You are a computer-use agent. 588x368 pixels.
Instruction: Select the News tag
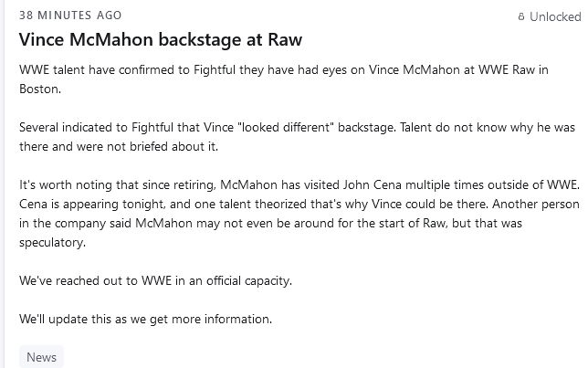point(41,357)
